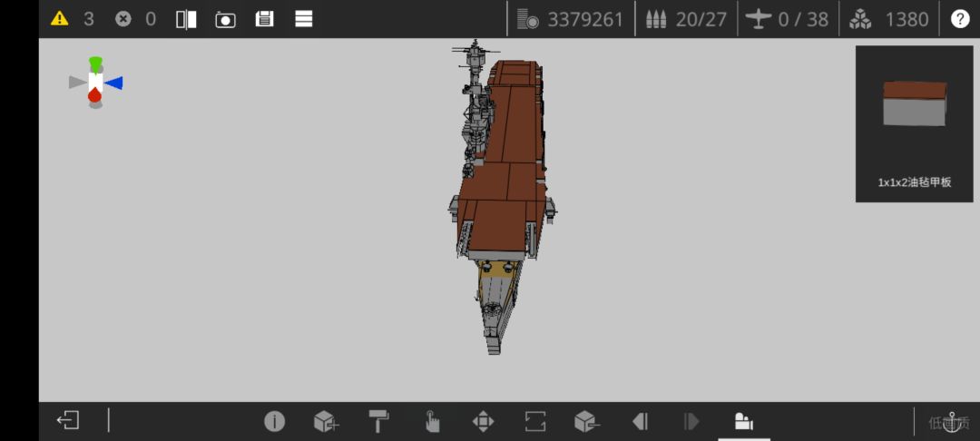
Task: Tap the anchor icon at bottom right
Action: tap(952, 422)
